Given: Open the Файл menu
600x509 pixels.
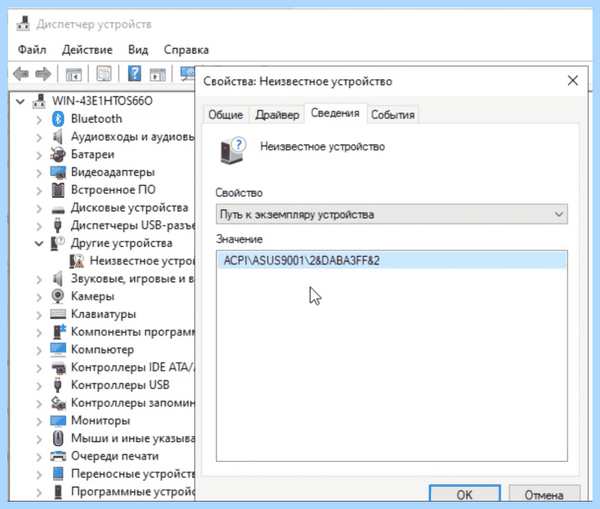Looking at the screenshot, I should click(32, 50).
